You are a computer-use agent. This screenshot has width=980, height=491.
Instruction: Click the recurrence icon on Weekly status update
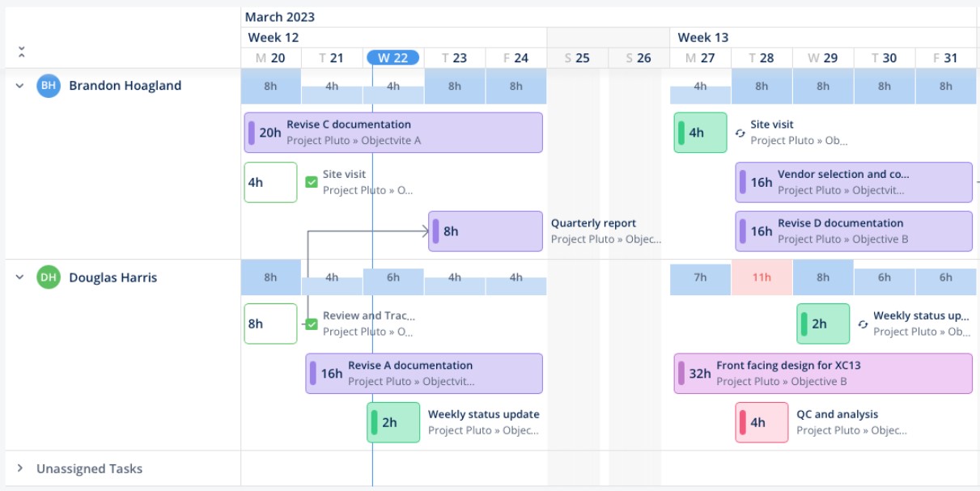(x=863, y=324)
